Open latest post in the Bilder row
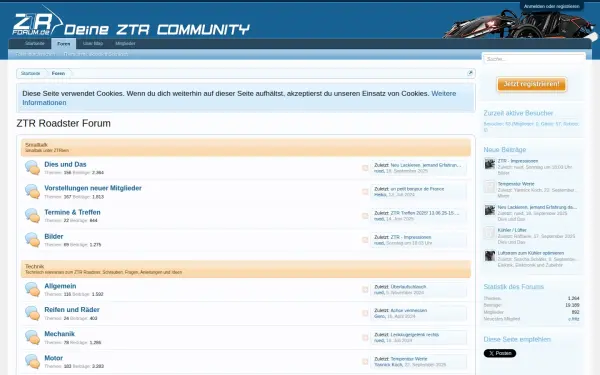The width and height of the screenshot is (600, 375). click(x=411, y=237)
